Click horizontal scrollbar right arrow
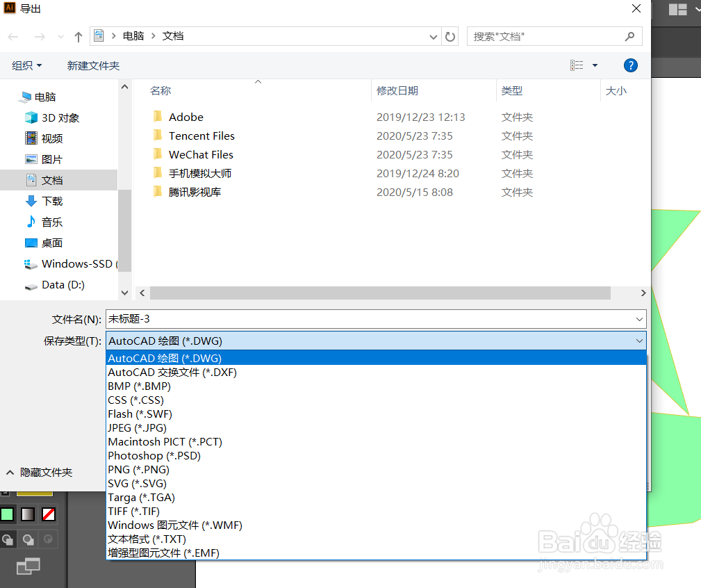This screenshot has width=701, height=588. 643,293
